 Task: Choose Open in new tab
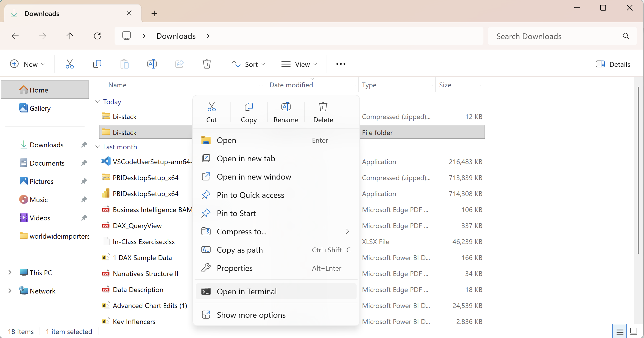coord(276,158)
